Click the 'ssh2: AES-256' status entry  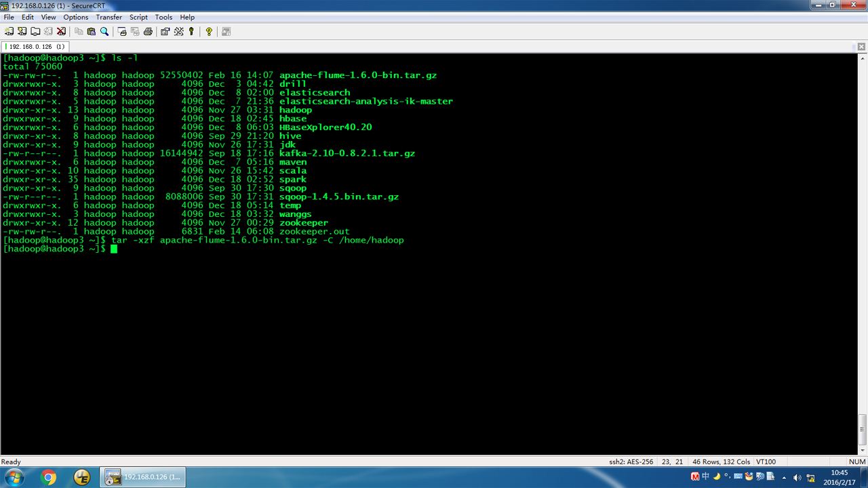pyautogui.click(x=631, y=462)
